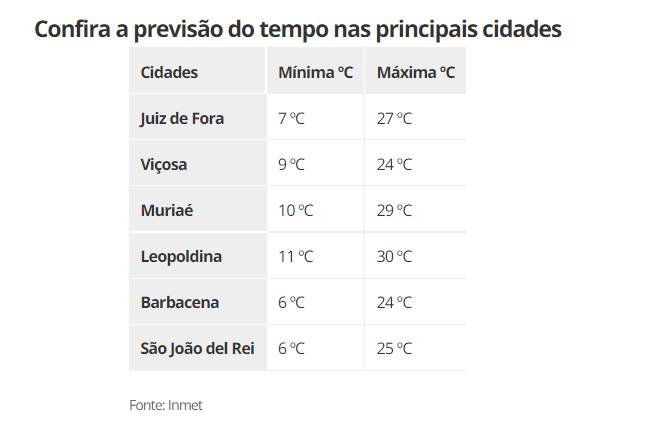Select the São João del Rei cell

point(198,348)
